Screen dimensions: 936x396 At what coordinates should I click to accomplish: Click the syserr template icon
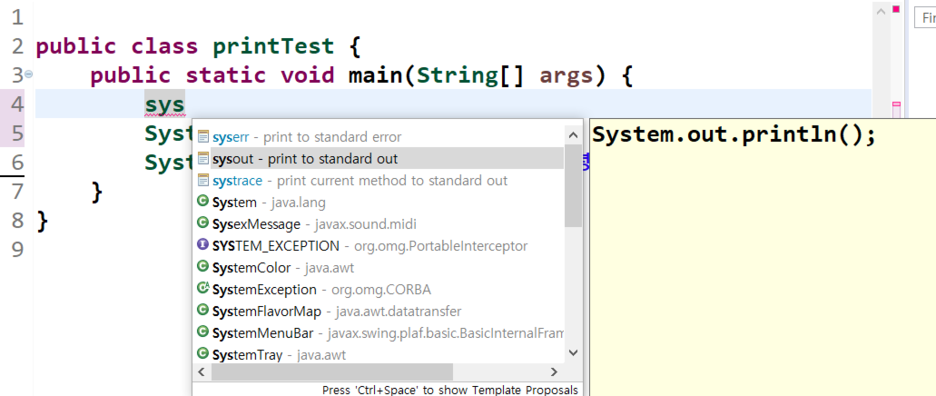pyautogui.click(x=203, y=137)
